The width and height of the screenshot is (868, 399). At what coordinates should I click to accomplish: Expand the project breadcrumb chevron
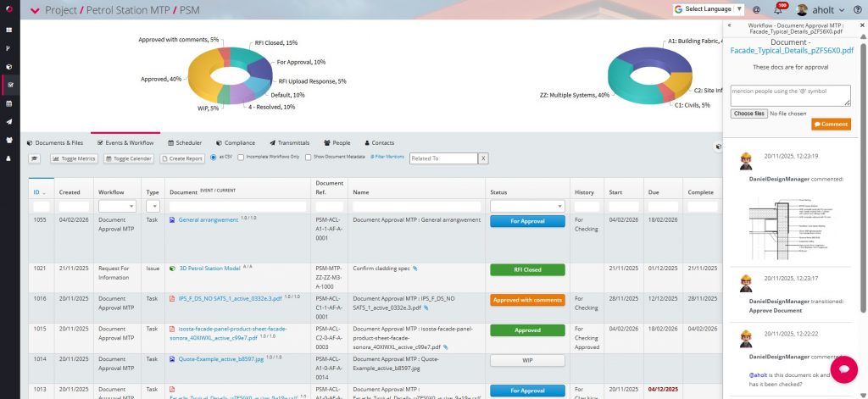(x=35, y=10)
